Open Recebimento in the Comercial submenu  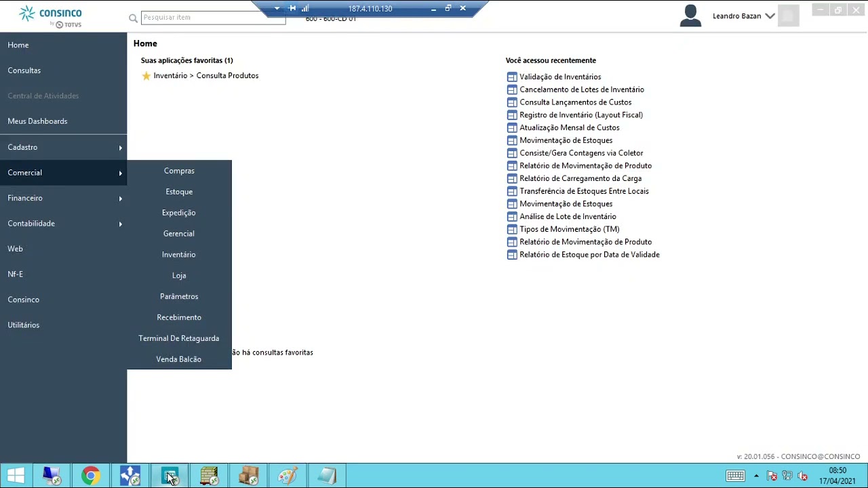point(179,318)
